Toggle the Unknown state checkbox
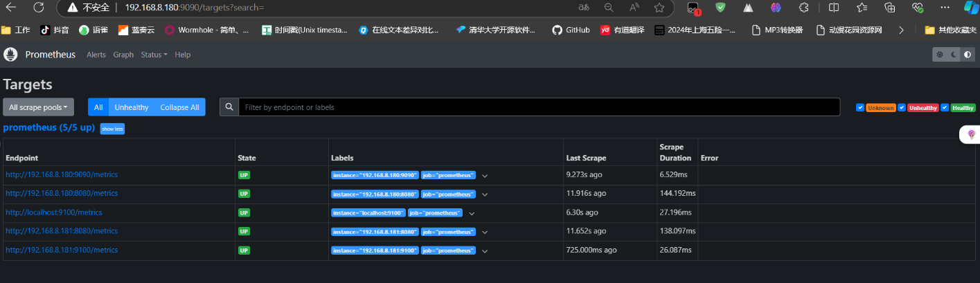Viewport: 980px width, 283px height. (x=860, y=107)
